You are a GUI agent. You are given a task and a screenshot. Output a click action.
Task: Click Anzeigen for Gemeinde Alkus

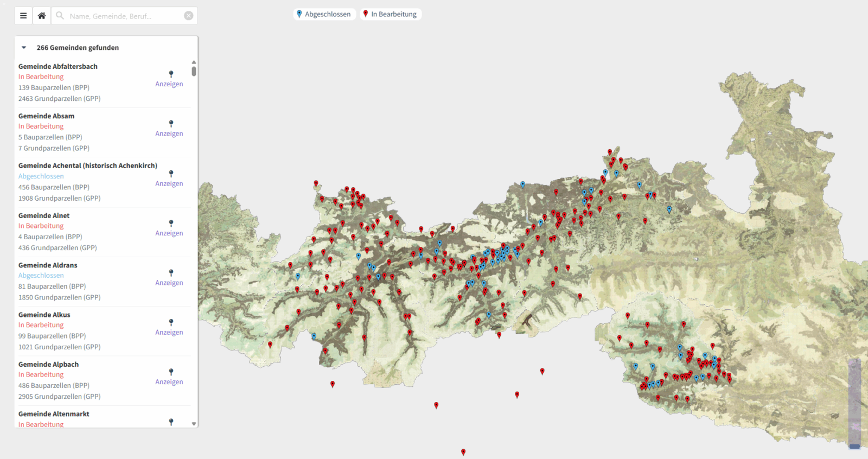click(169, 333)
